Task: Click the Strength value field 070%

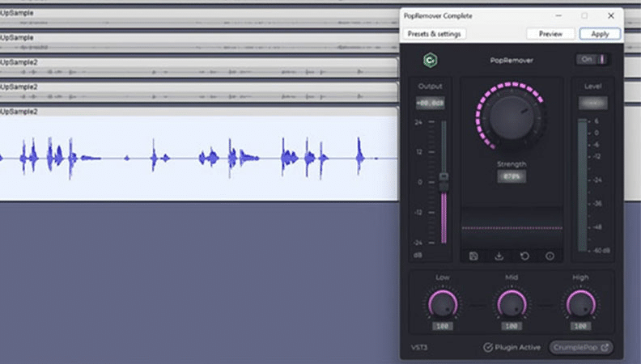Action: (512, 176)
